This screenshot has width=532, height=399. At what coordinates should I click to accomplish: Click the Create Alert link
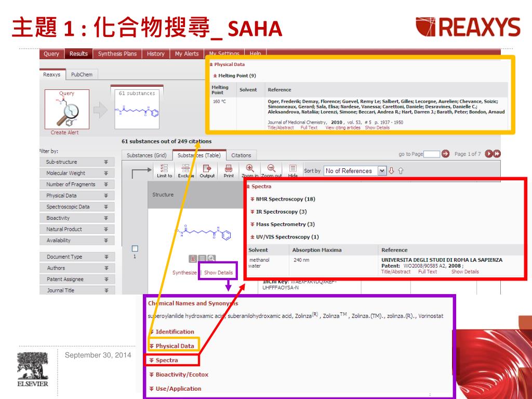64,132
